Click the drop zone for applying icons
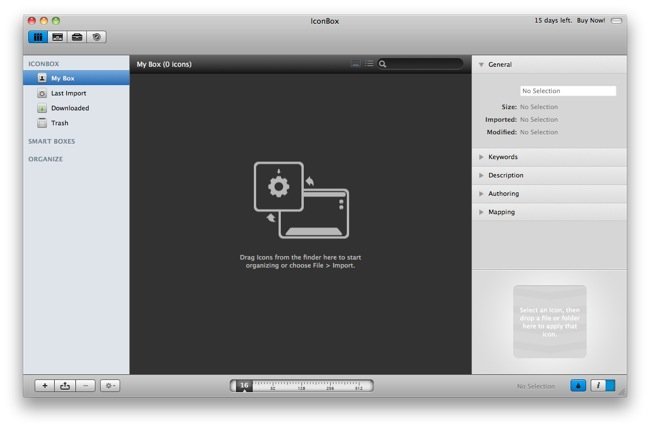The image size is (650, 429). pos(550,321)
